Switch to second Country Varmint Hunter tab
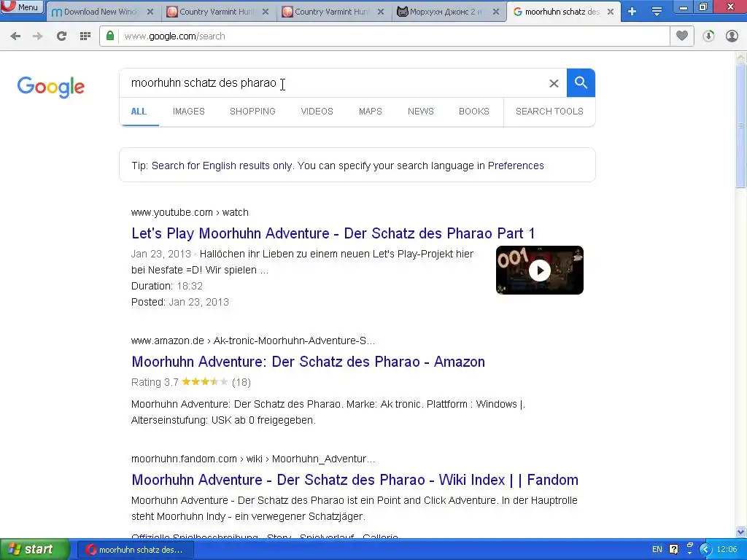 (x=333, y=12)
